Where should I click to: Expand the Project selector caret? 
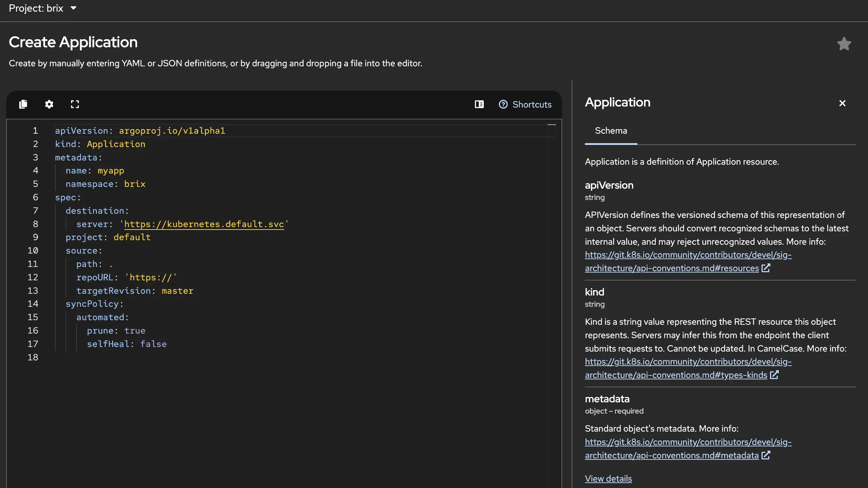click(x=73, y=8)
